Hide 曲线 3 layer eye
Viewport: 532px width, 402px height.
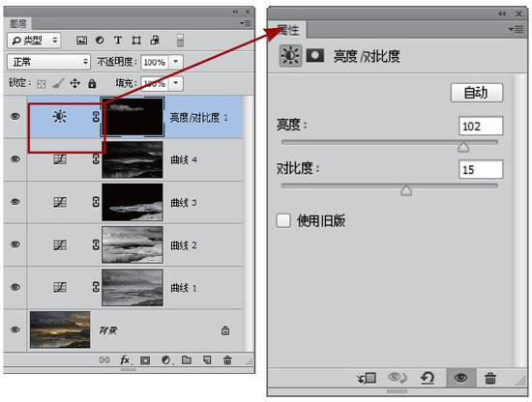tap(15, 202)
